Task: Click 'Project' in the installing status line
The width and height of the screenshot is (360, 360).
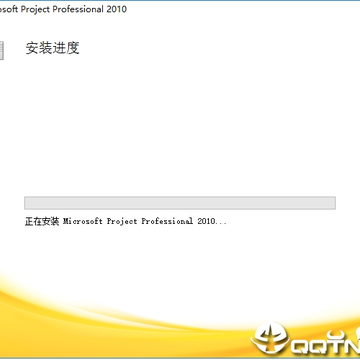Action: pos(122,222)
